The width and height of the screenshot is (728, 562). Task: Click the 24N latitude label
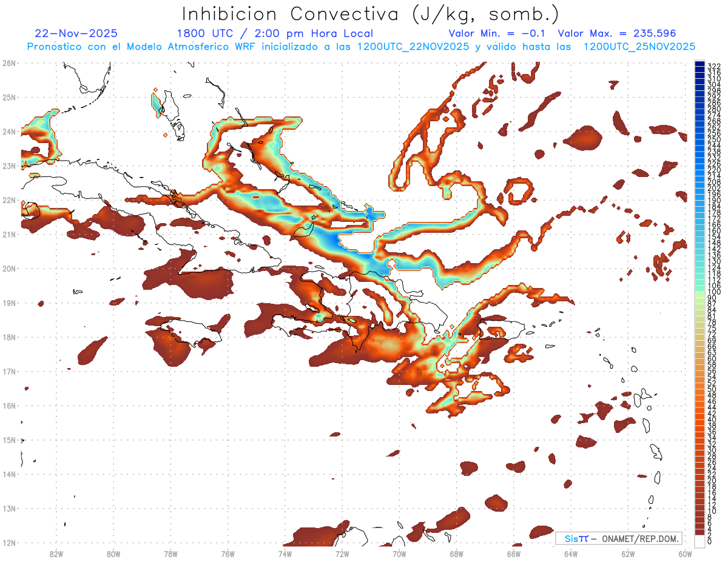pyautogui.click(x=8, y=131)
